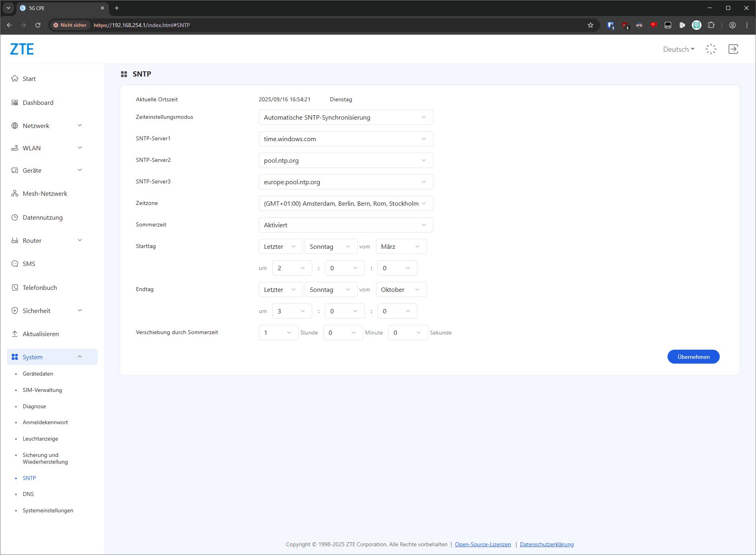
Task: Open Start via its home icon
Action: (x=15, y=79)
